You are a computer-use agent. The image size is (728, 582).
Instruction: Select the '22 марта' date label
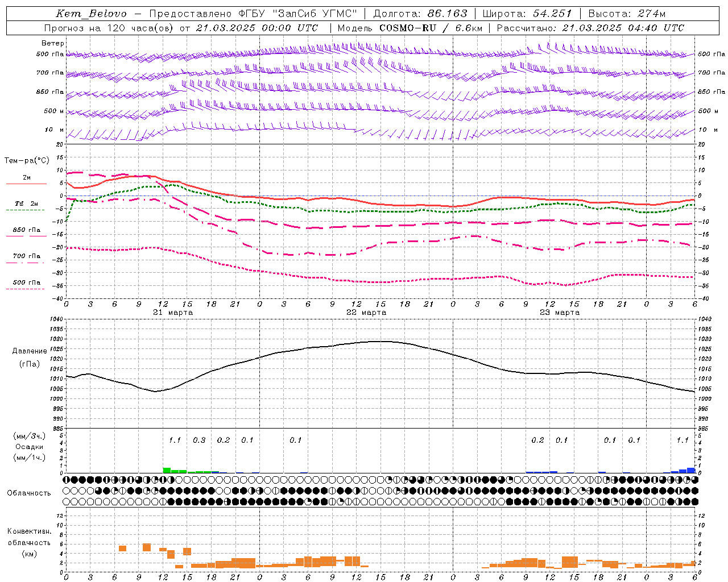pos(366,313)
